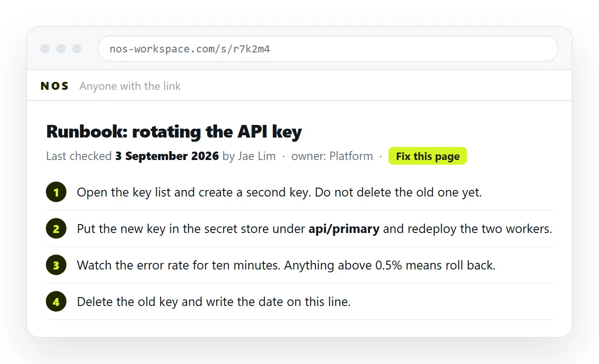Image resolution: width=599 pixels, height=364 pixels.
Task: Click the Last checked label
Action: point(79,156)
